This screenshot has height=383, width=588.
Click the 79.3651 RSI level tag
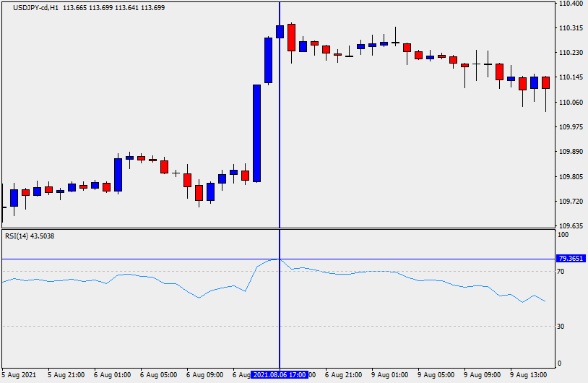pos(571,259)
